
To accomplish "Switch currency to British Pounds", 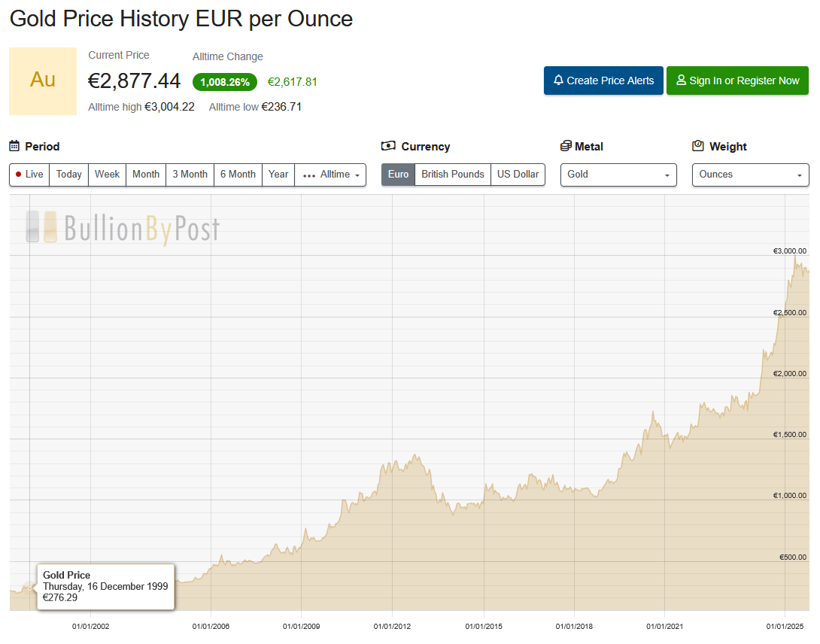I will click(453, 175).
